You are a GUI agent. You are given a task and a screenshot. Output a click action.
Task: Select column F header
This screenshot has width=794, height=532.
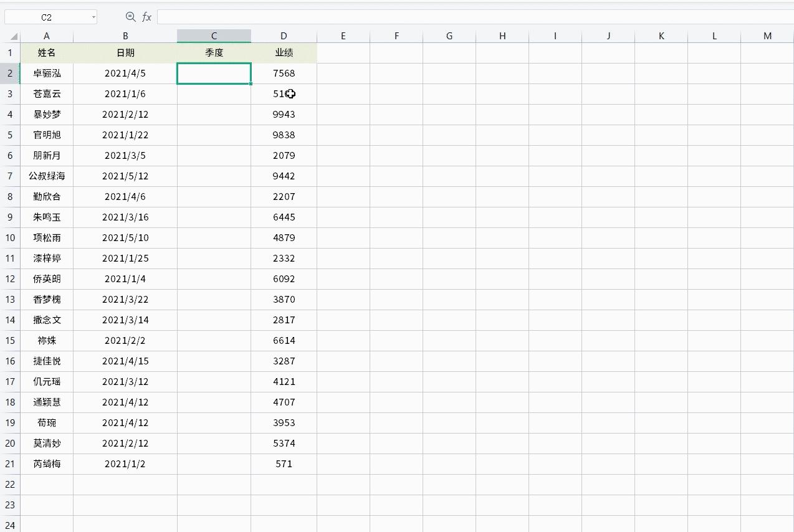click(396, 36)
